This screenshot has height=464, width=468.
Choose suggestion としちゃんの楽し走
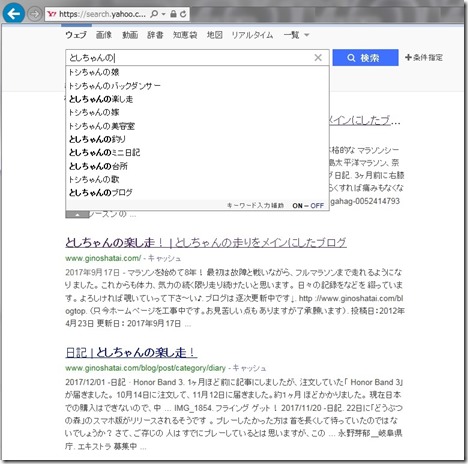coord(197,99)
